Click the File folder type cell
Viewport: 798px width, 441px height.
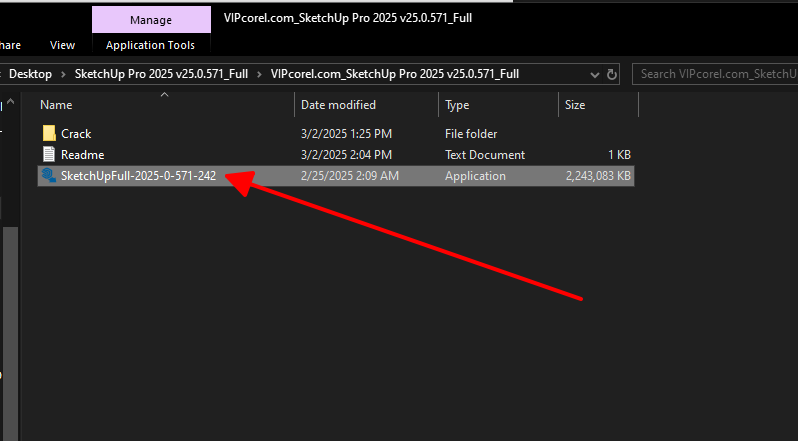(x=471, y=134)
